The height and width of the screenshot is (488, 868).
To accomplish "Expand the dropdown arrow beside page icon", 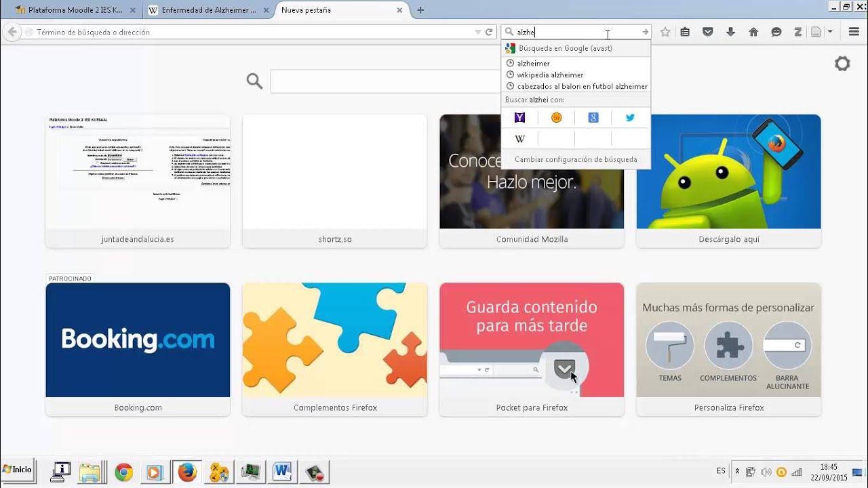I will (x=830, y=32).
